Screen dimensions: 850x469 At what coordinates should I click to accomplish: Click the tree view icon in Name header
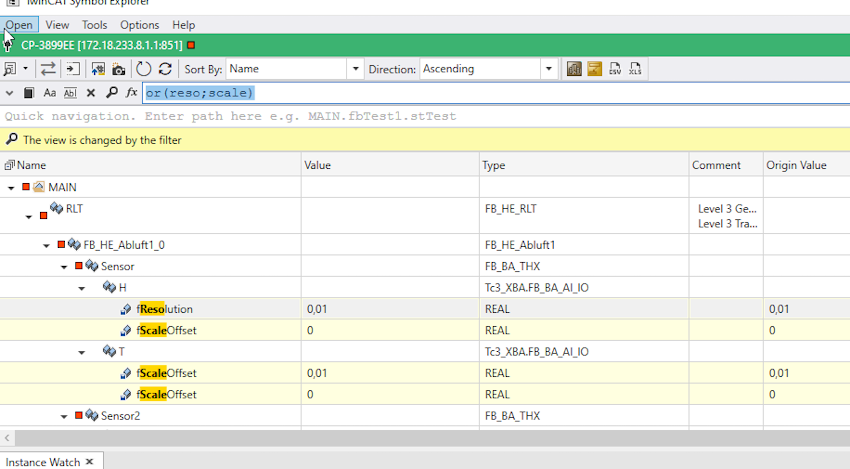[x=9, y=165]
